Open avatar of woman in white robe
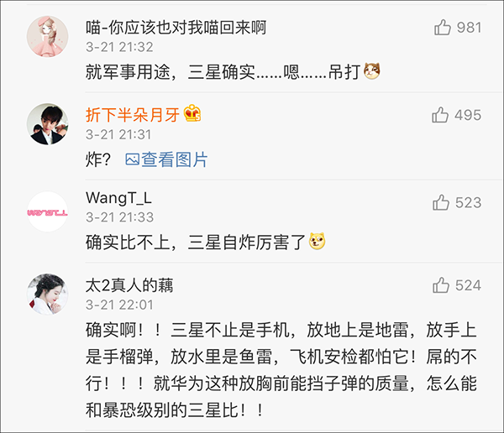This screenshot has width=504, height=433. click(48, 295)
